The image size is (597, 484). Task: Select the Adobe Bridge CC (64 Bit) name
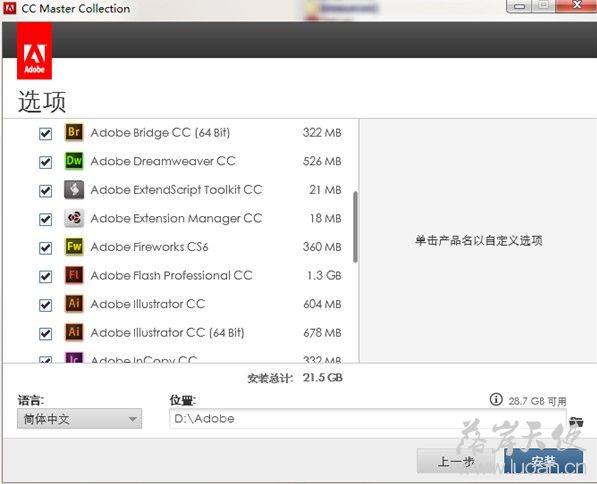coord(160,133)
